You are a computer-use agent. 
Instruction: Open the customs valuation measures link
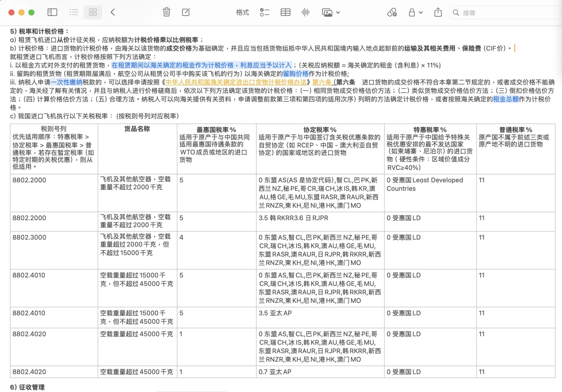[236, 82]
